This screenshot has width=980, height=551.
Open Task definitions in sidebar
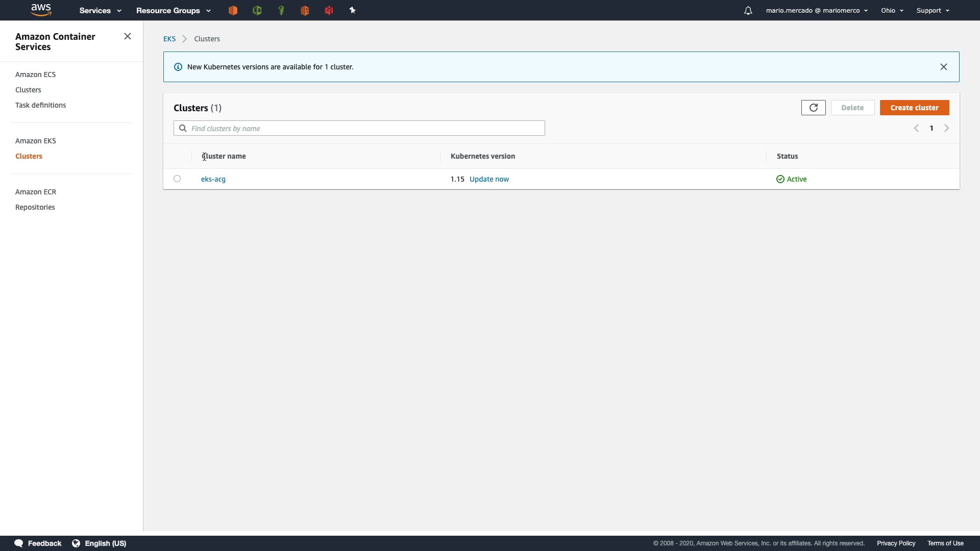[x=41, y=105]
